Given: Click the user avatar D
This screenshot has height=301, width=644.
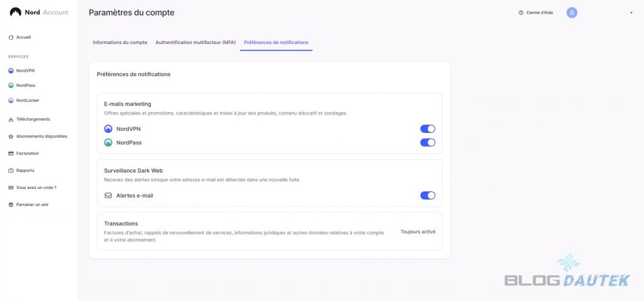Looking at the screenshot, I should [x=572, y=13].
